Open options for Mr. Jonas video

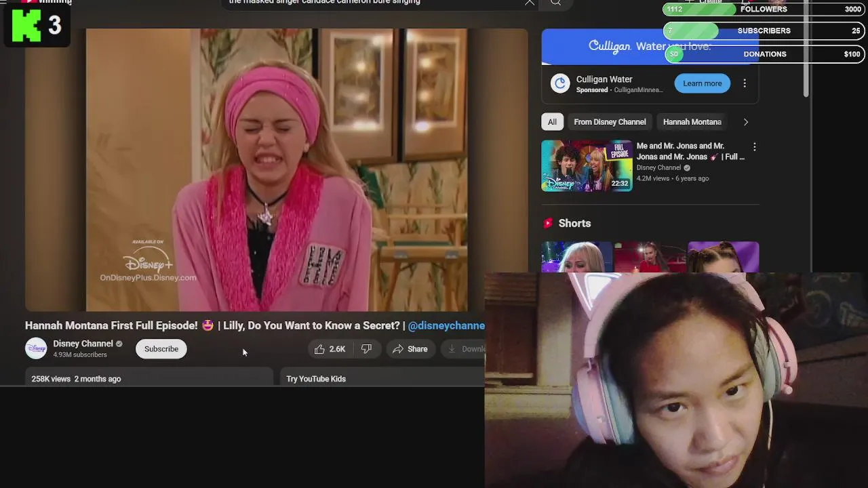754,147
